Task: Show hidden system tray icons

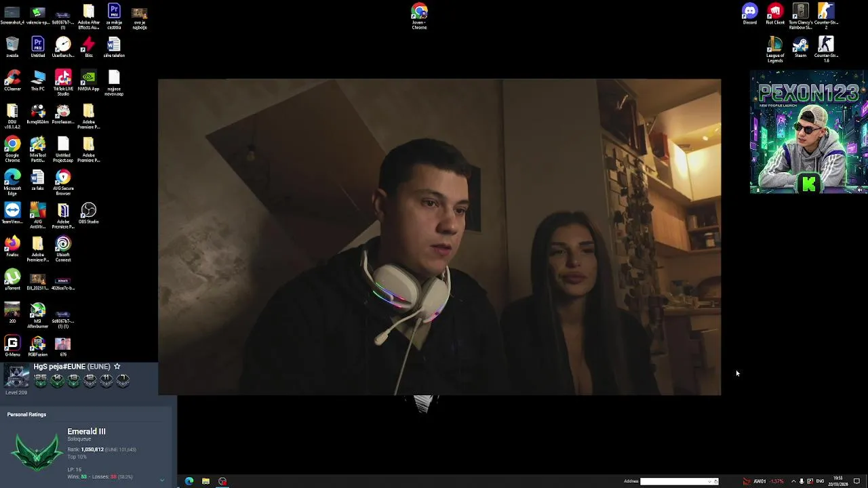Action: (x=793, y=481)
